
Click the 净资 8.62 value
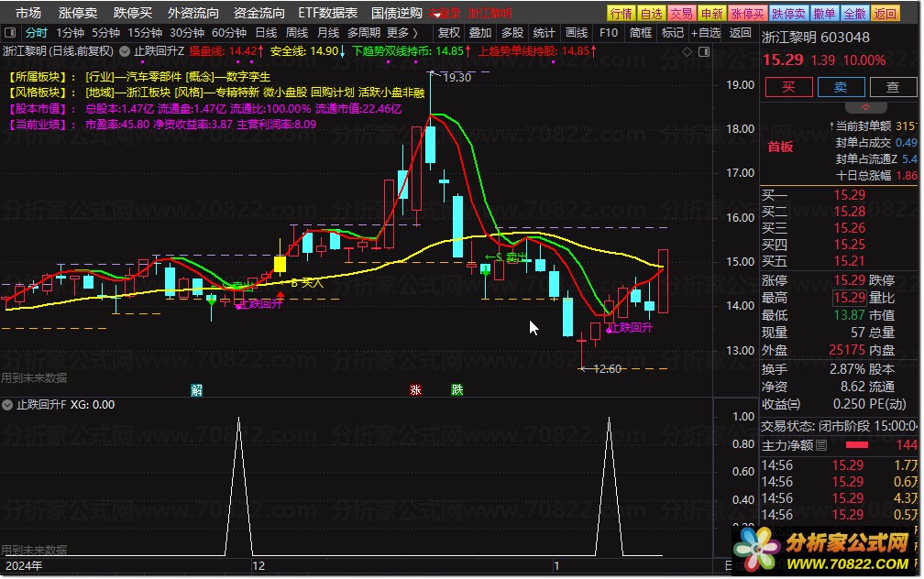pyautogui.click(x=852, y=387)
